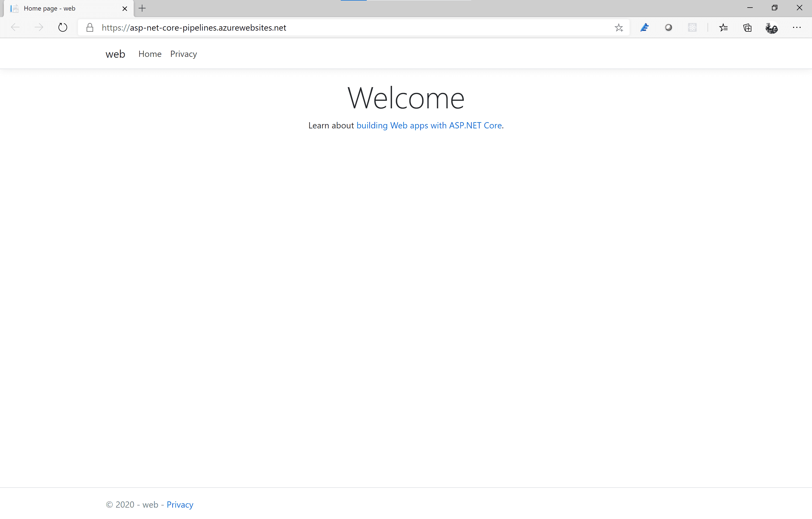Close the browser window
812x519 pixels.
[x=800, y=8]
